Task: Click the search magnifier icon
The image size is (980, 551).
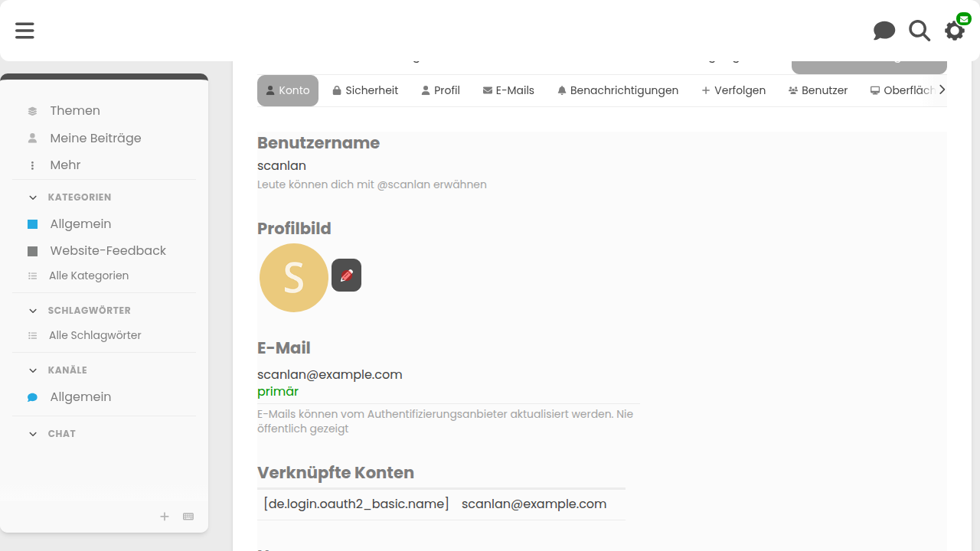Action: pyautogui.click(x=920, y=31)
